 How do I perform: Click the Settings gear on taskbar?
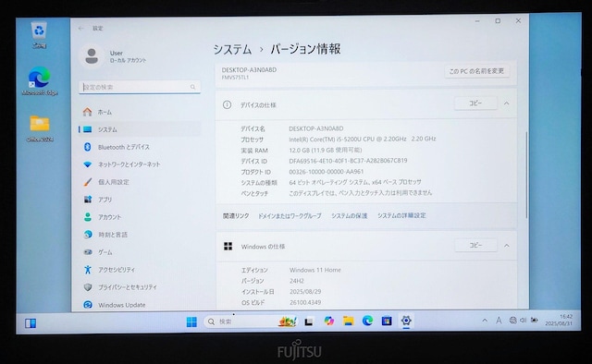click(406, 321)
